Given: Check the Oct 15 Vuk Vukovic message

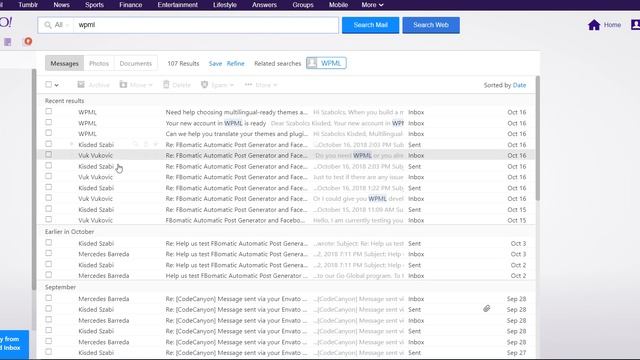Looking at the screenshot, I should pyautogui.click(x=49, y=220).
